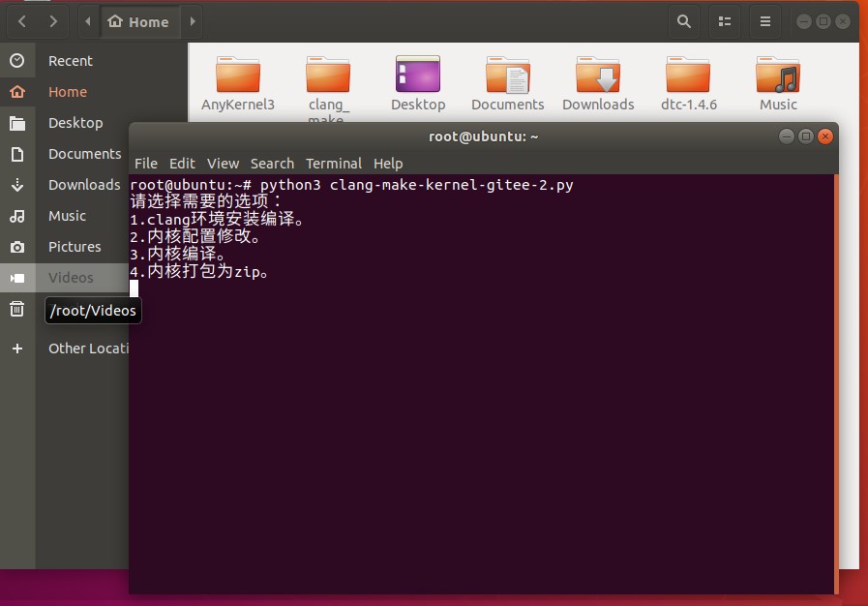Click the left path arrow beside Home

[x=88, y=21]
